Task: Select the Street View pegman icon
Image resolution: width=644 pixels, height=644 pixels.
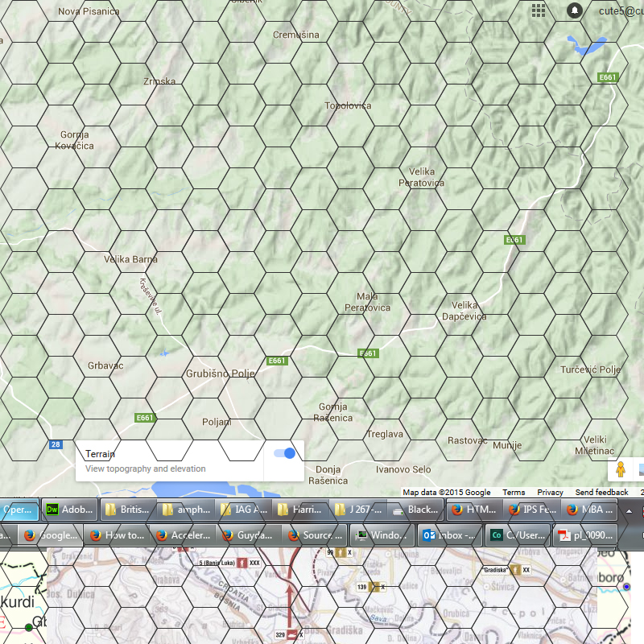Action: (x=621, y=469)
